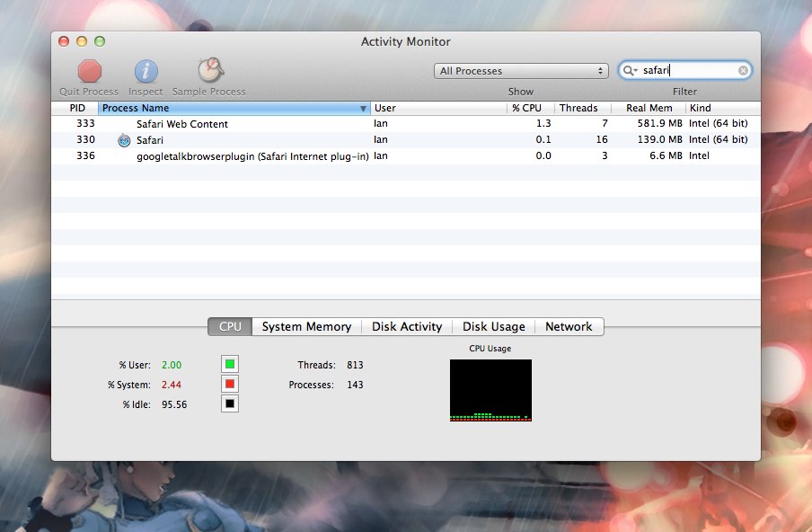Click the black % Idle color swatch
Image resolution: width=812 pixels, height=532 pixels.
tap(230, 403)
